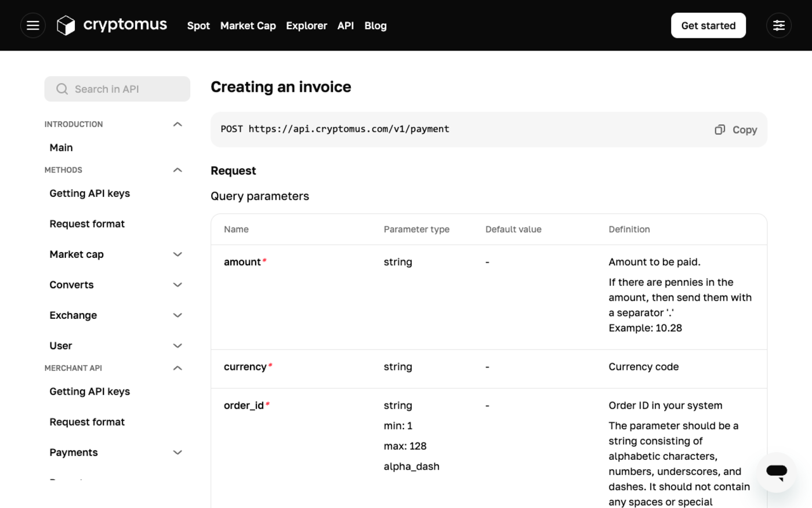Click the Get started button

[708, 26]
